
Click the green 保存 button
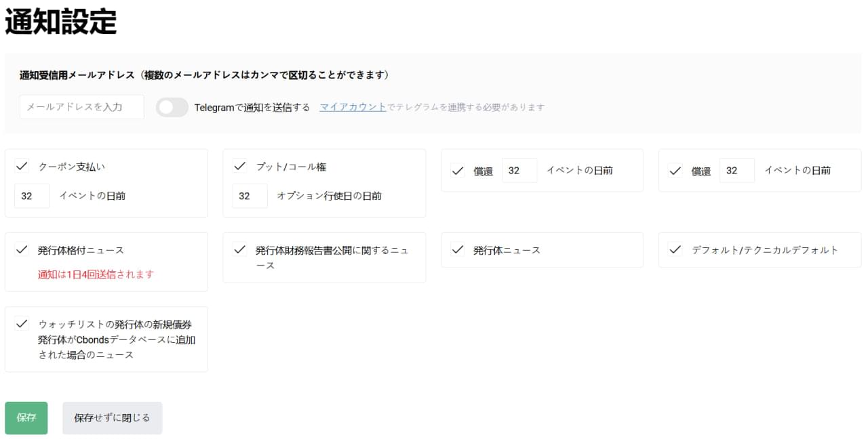pyautogui.click(x=26, y=417)
